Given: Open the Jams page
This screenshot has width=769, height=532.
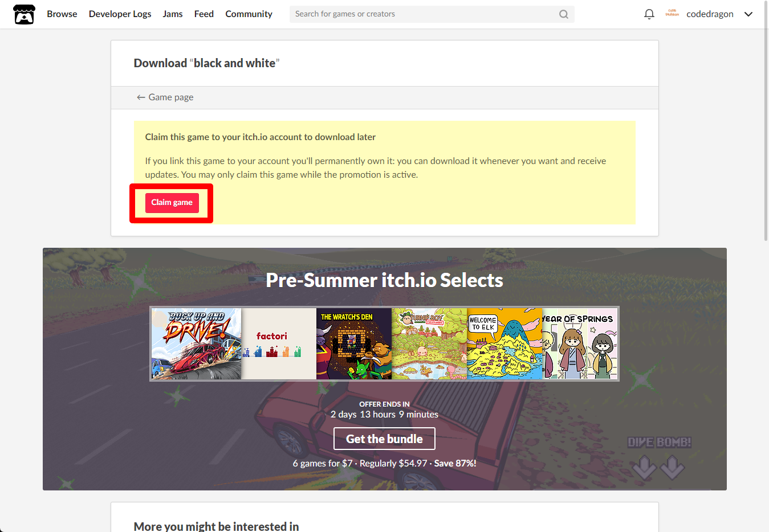Looking at the screenshot, I should pos(173,14).
